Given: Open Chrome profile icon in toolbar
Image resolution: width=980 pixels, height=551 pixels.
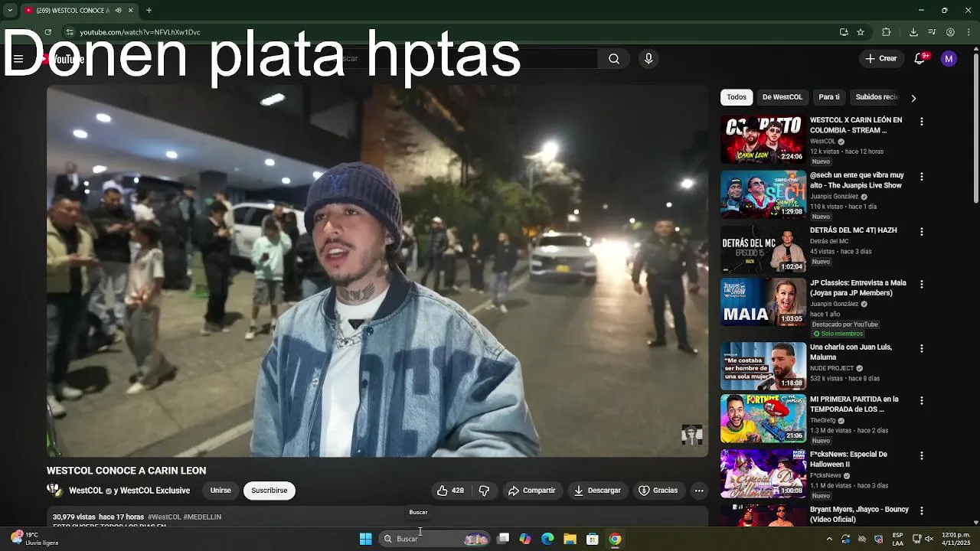Looking at the screenshot, I should (950, 32).
